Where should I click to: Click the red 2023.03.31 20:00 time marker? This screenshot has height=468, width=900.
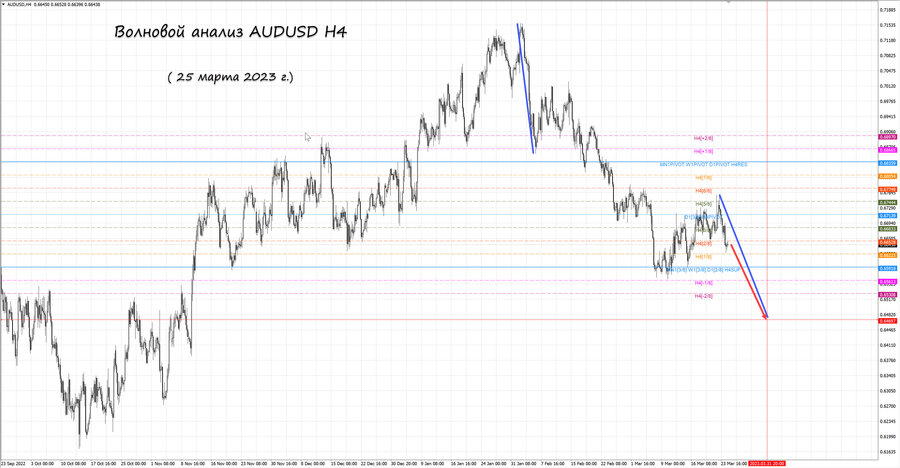pyautogui.click(x=767, y=463)
